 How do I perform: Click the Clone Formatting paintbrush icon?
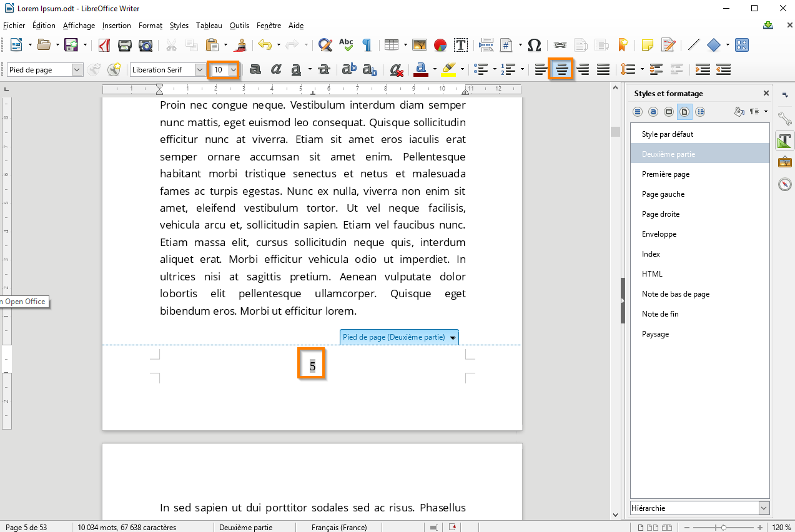240,45
